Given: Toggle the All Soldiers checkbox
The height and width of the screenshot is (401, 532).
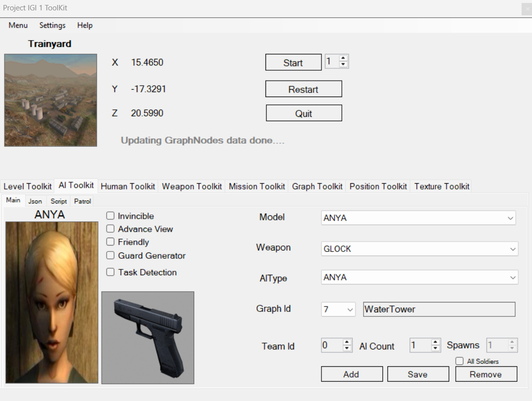Looking at the screenshot, I should click(x=459, y=361).
